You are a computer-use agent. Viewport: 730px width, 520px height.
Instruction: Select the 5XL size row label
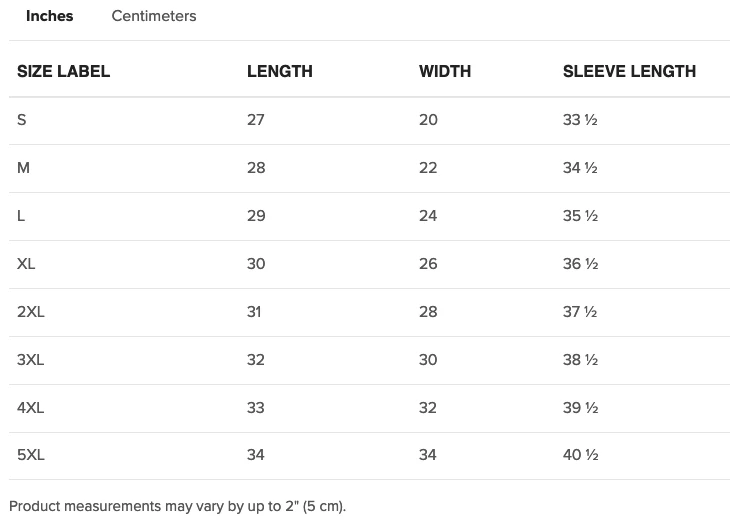click(x=31, y=454)
